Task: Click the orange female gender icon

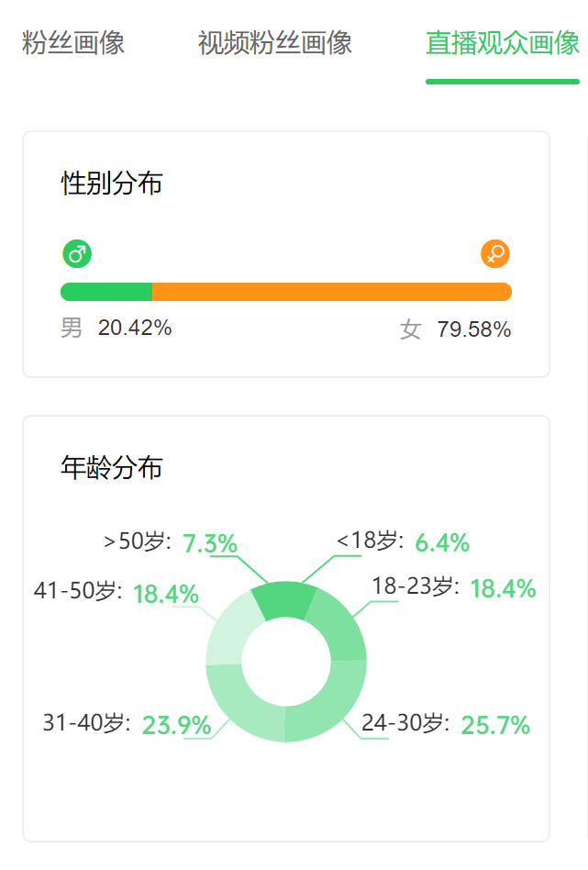Action: (494, 254)
